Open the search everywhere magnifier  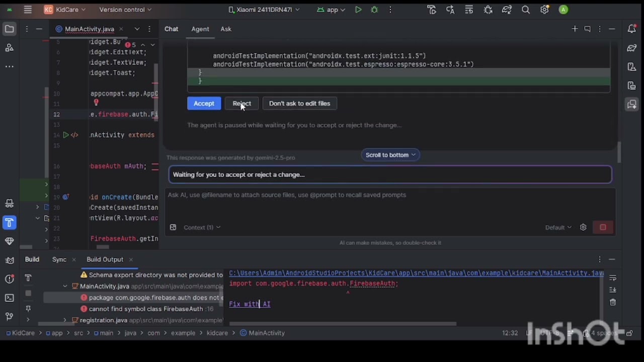526,10
